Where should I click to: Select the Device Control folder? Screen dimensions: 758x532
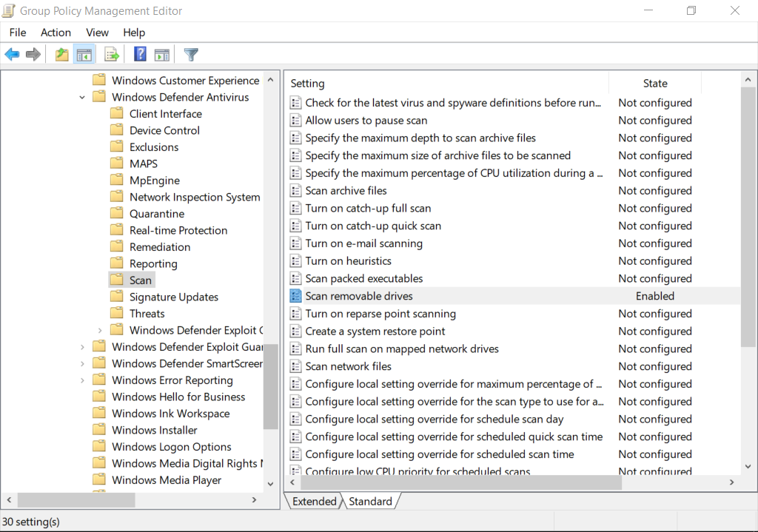pos(164,130)
